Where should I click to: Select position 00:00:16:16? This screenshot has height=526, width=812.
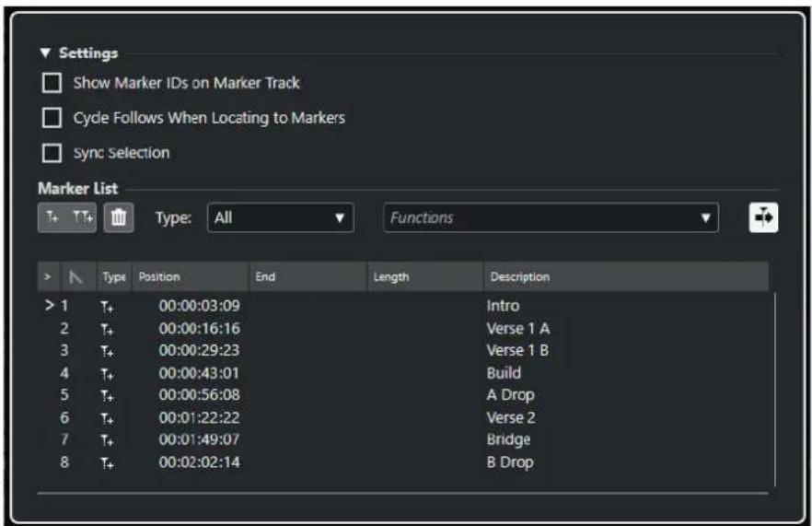[x=200, y=328]
